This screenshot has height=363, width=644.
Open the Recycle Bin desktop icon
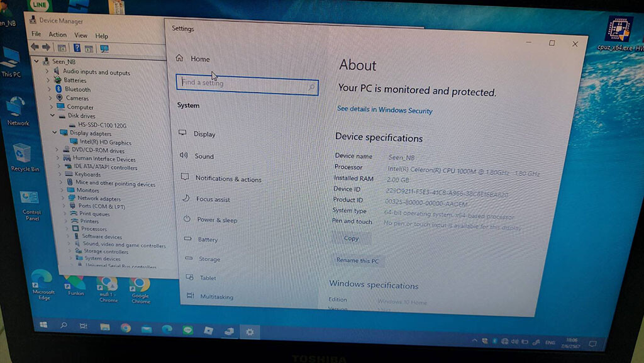23,155
